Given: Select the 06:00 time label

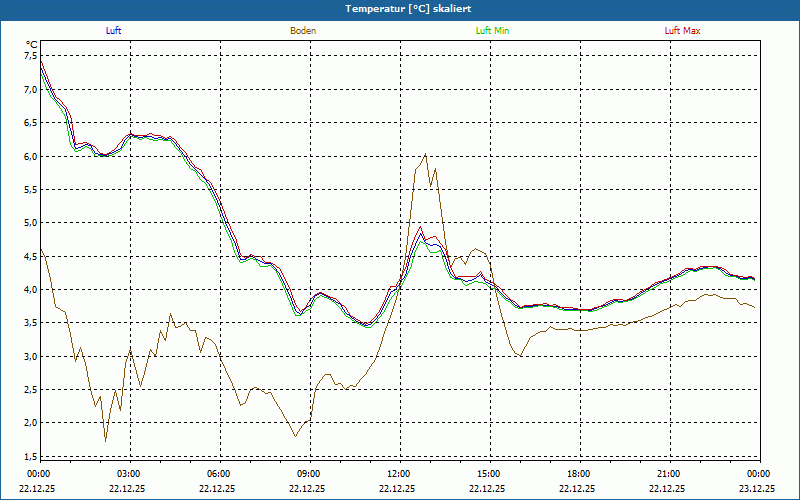Looking at the screenshot, I should (219, 474).
